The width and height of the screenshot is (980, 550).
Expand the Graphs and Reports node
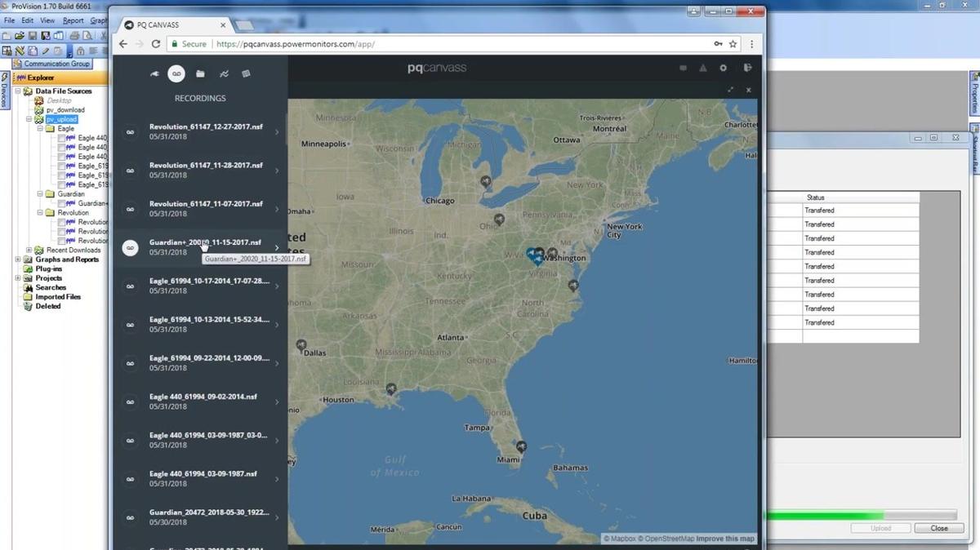coord(18,259)
